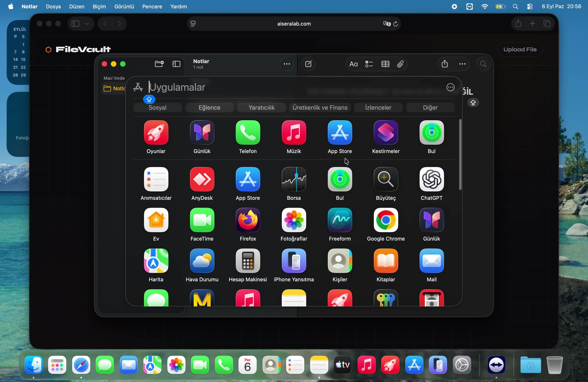Open Control Center in the menu bar
Screen dimensions: 588x382
pyautogui.click(x=530, y=6)
